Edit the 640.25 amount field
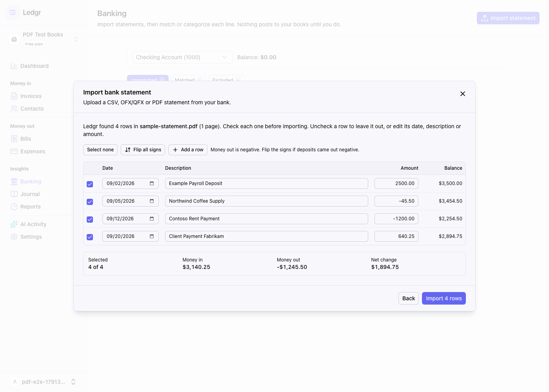The image size is (549, 392). (x=396, y=236)
